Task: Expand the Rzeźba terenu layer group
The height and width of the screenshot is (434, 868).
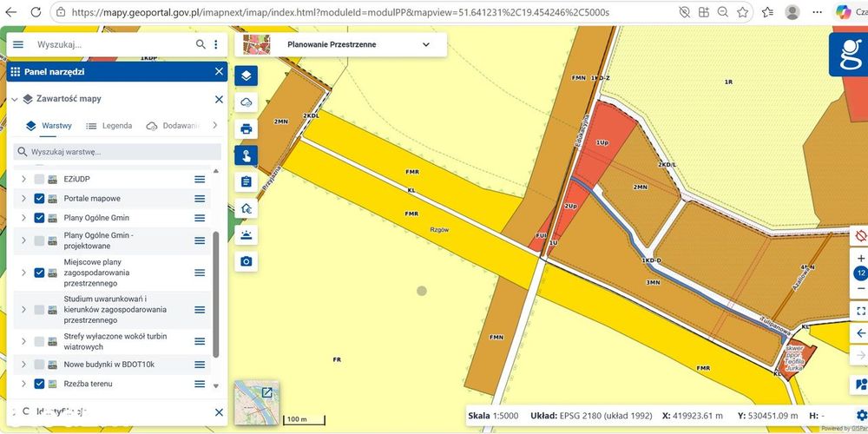Action: tap(23, 384)
